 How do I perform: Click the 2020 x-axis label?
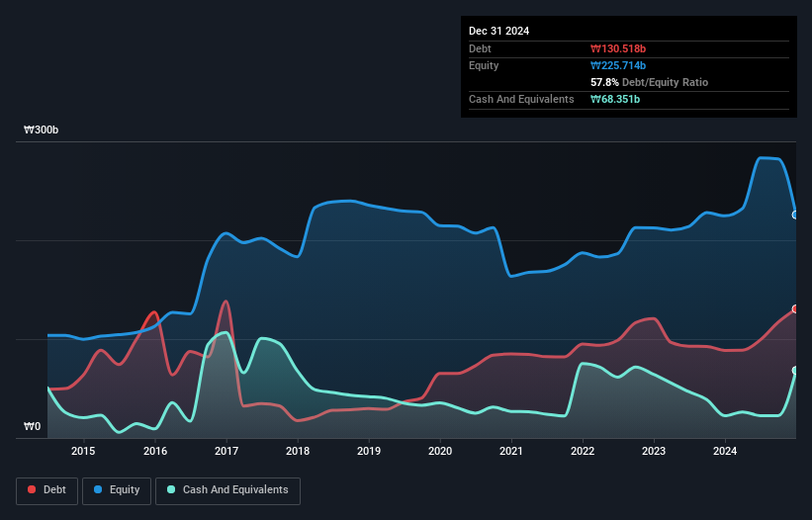pos(440,451)
